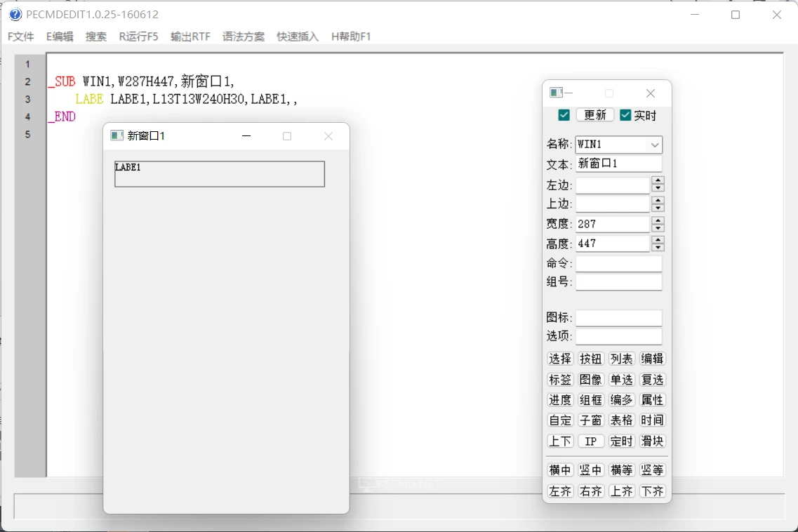The width and height of the screenshot is (798, 532).
Task: Insert a 定时 control
Action: coord(621,441)
